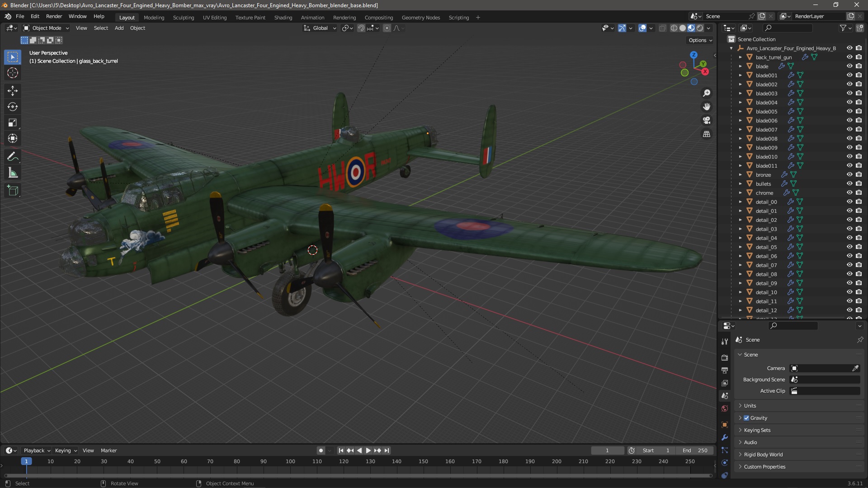The image size is (868, 488).
Task: Open Render properties tab
Action: [725, 357]
